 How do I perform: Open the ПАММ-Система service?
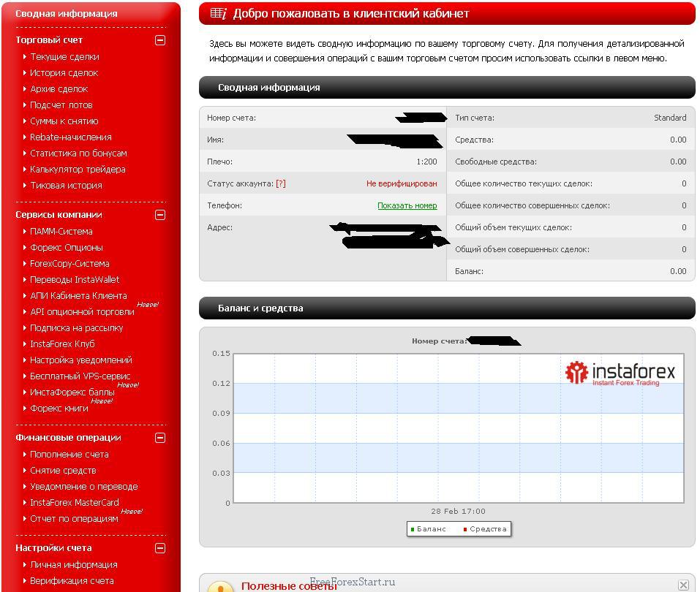tap(61, 232)
